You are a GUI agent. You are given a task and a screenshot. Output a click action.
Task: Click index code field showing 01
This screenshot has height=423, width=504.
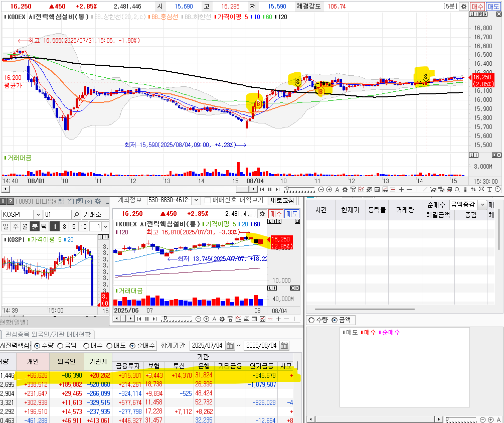(x=57, y=214)
